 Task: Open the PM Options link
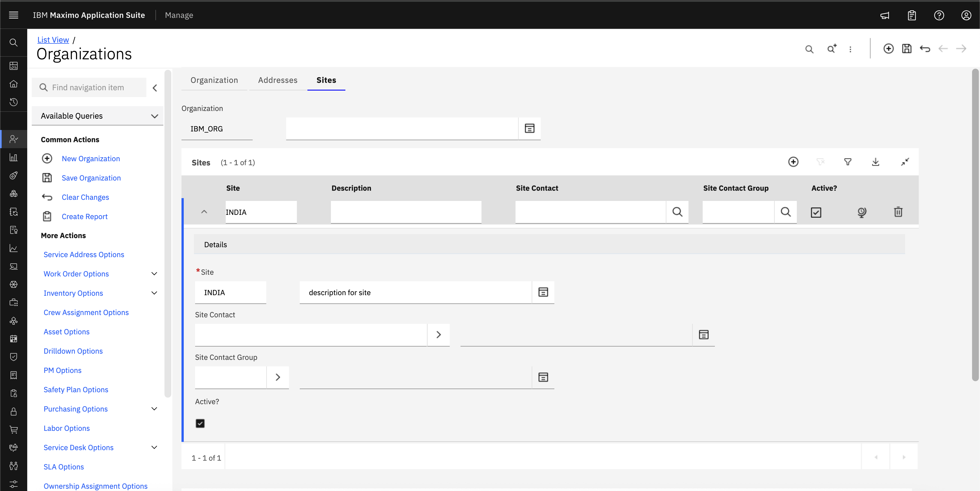tap(63, 370)
